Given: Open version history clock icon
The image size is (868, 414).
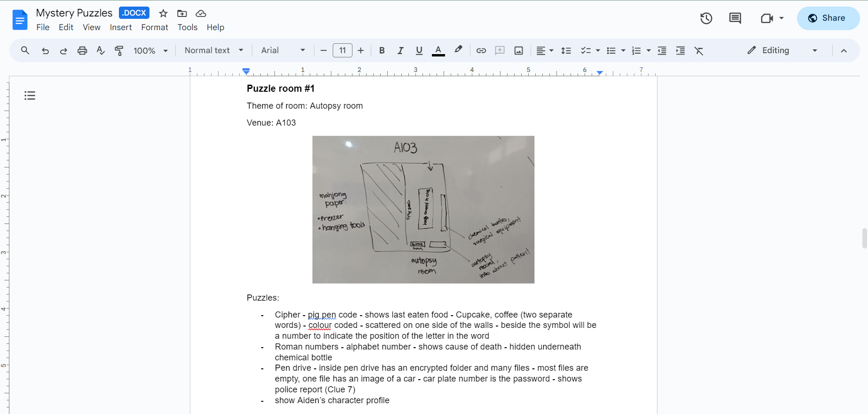Looking at the screenshot, I should click(x=706, y=18).
